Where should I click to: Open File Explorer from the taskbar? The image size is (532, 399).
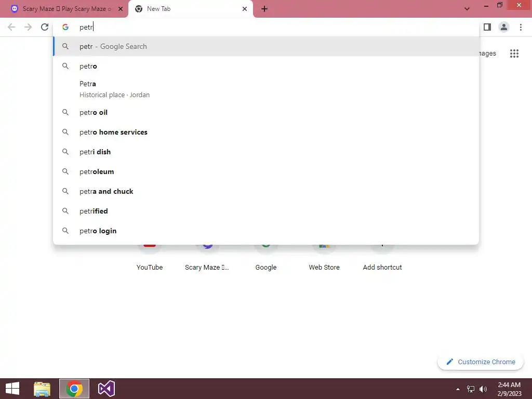[x=42, y=389]
